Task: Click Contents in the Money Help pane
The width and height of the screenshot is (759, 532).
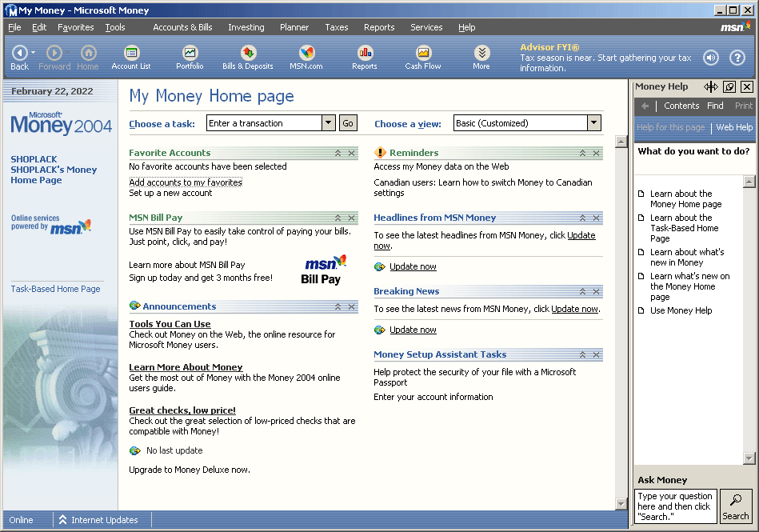Action: [x=681, y=106]
